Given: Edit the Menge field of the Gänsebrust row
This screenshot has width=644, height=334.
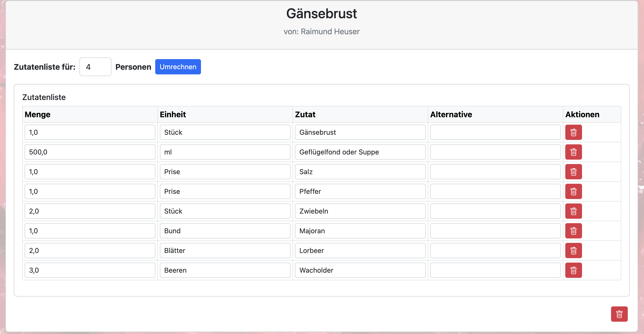Looking at the screenshot, I should point(90,132).
